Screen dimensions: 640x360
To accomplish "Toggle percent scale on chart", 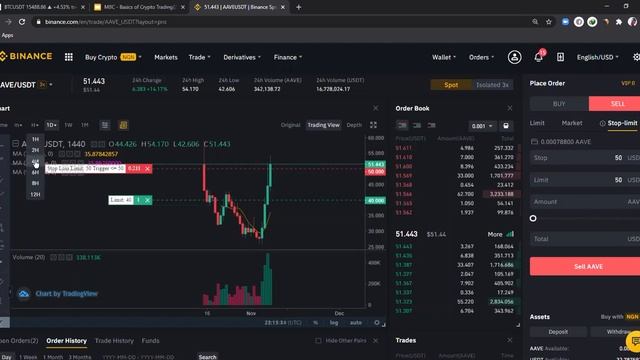I will click(316, 322).
